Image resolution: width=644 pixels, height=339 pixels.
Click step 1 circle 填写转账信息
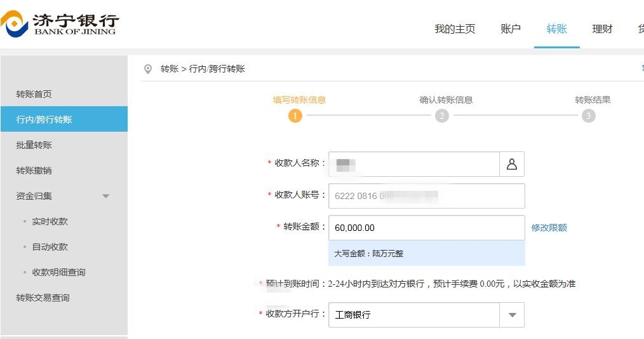pyautogui.click(x=295, y=116)
